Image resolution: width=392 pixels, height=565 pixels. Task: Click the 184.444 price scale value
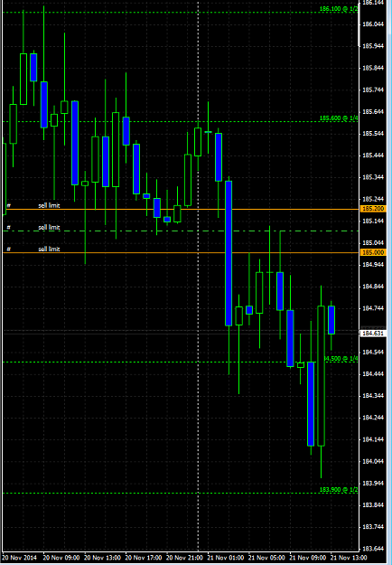(x=372, y=373)
